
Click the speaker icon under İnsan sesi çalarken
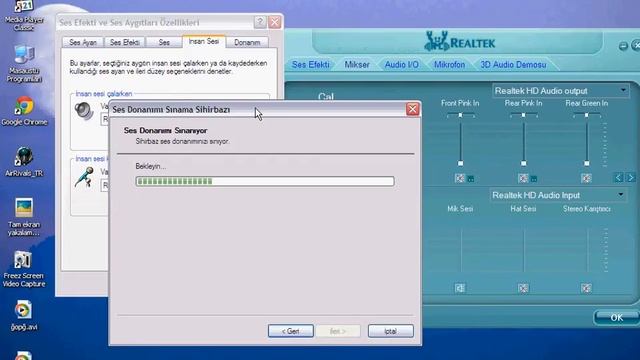point(84,111)
